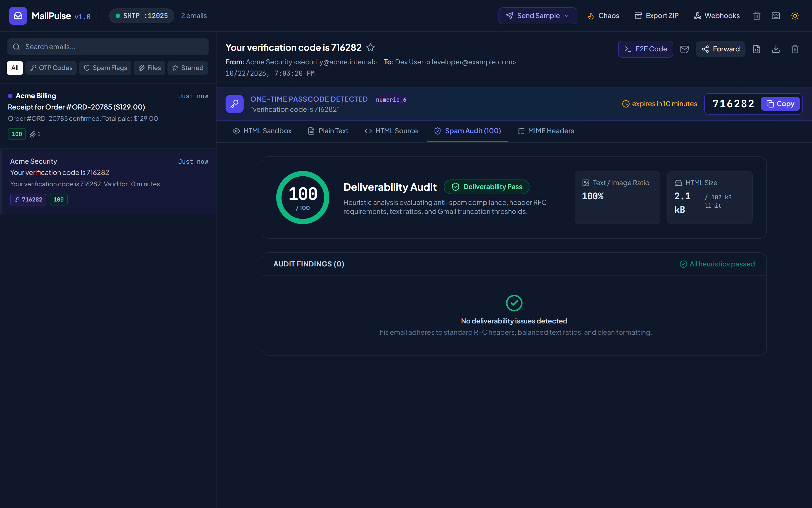Open Acme Billing receipt email
Screen dimensions: 812x508
(108, 116)
